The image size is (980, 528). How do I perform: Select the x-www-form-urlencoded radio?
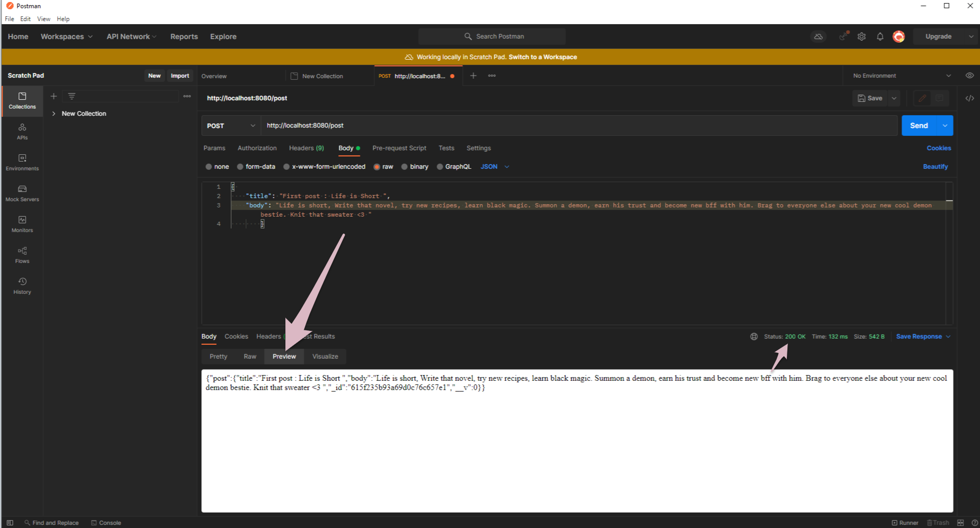286,167
